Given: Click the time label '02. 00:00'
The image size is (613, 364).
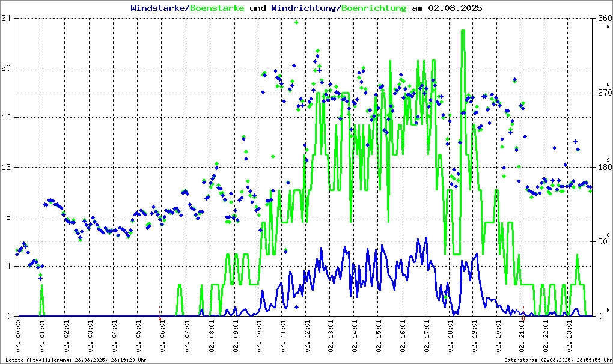Looking at the screenshot, I should pyautogui.click(x=18, y=336).
